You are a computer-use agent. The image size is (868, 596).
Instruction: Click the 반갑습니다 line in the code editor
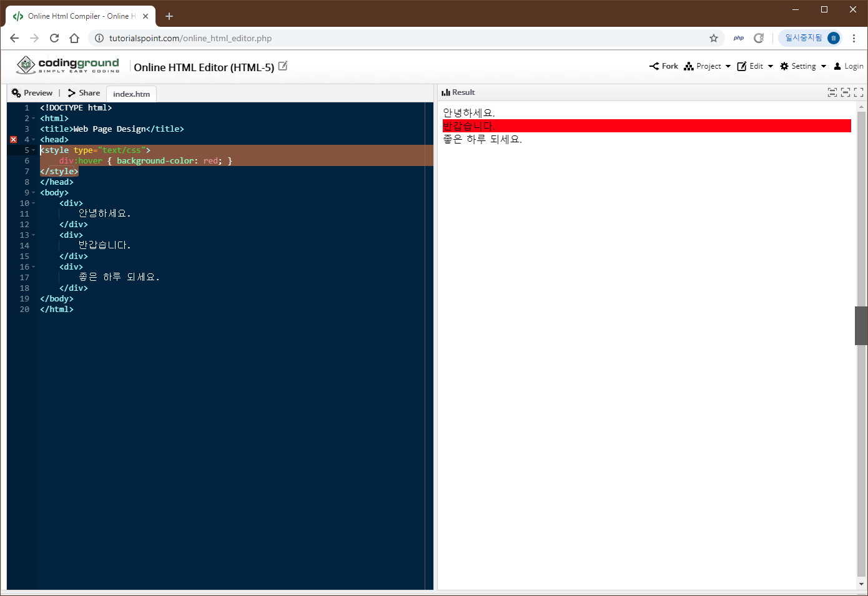point(104,246)
